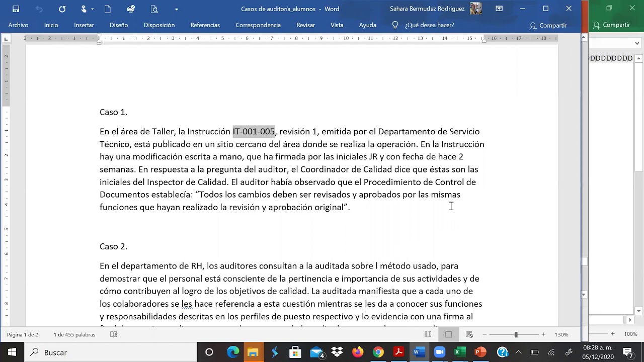Click the Excel 100% zoom level
This screenshot has width=644, height=362.
pyautogui.click(x=630, y=334)
